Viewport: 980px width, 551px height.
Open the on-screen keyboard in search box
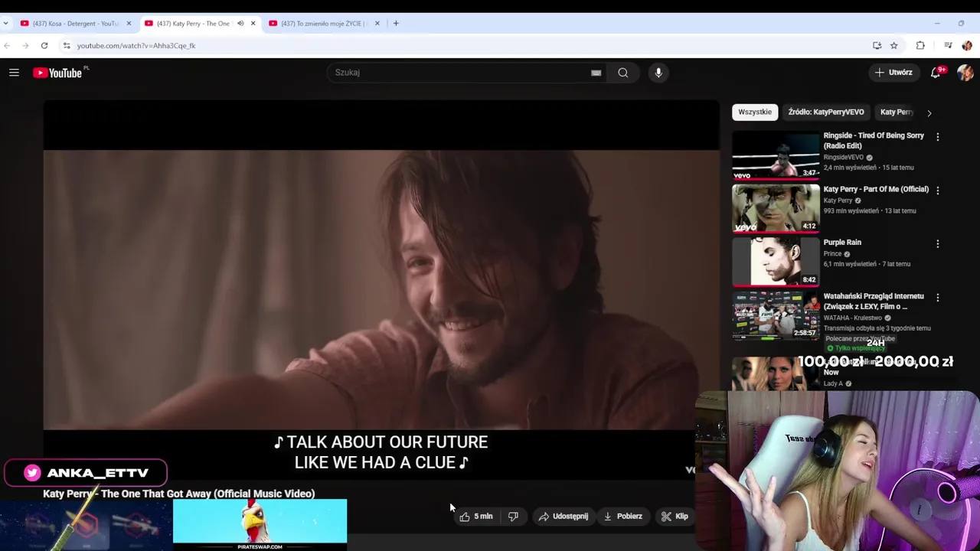click(x=596, y=73)
